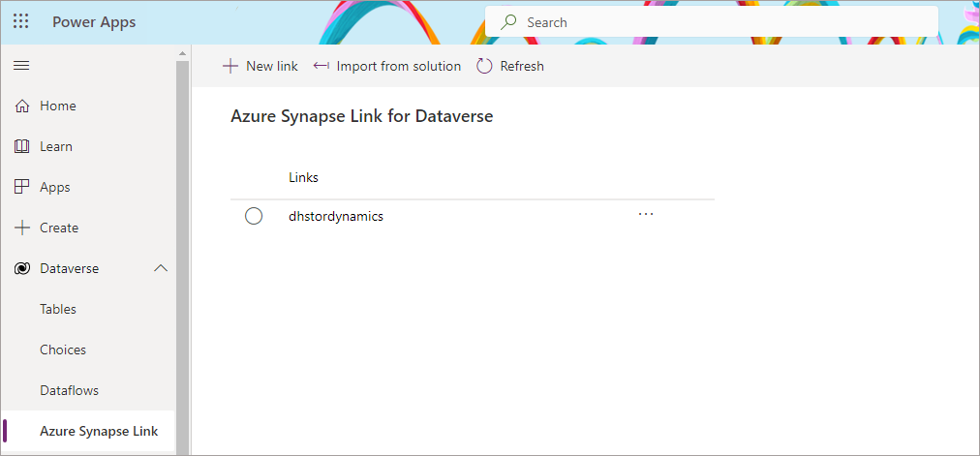Click the Home house icon
Image resolution: width=980 pixels, height=456 pixels.
(22, 106)
